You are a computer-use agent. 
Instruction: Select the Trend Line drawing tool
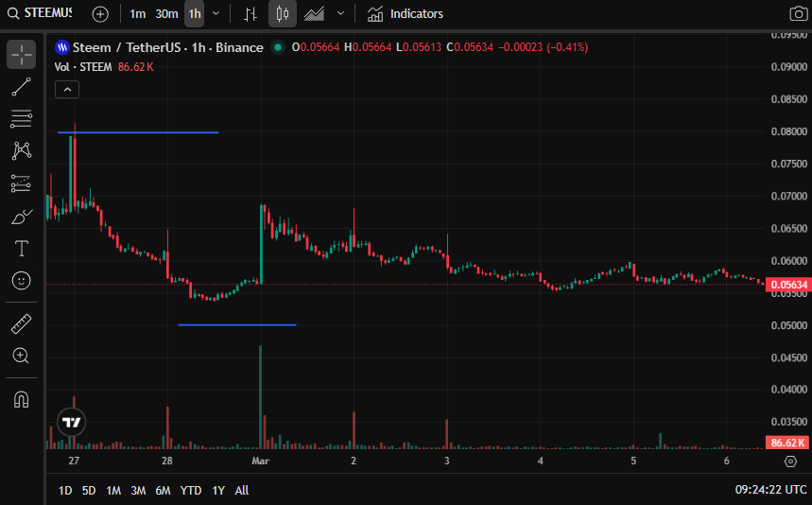point(21,87)
